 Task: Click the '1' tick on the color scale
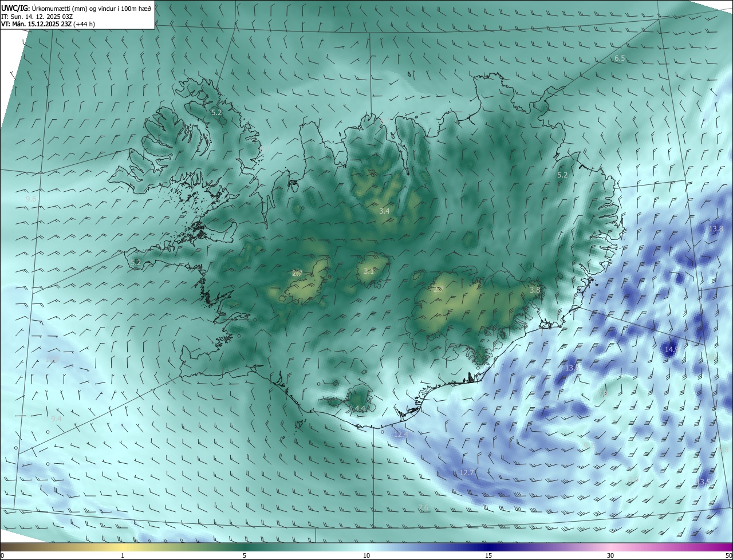tap(123, 555)
